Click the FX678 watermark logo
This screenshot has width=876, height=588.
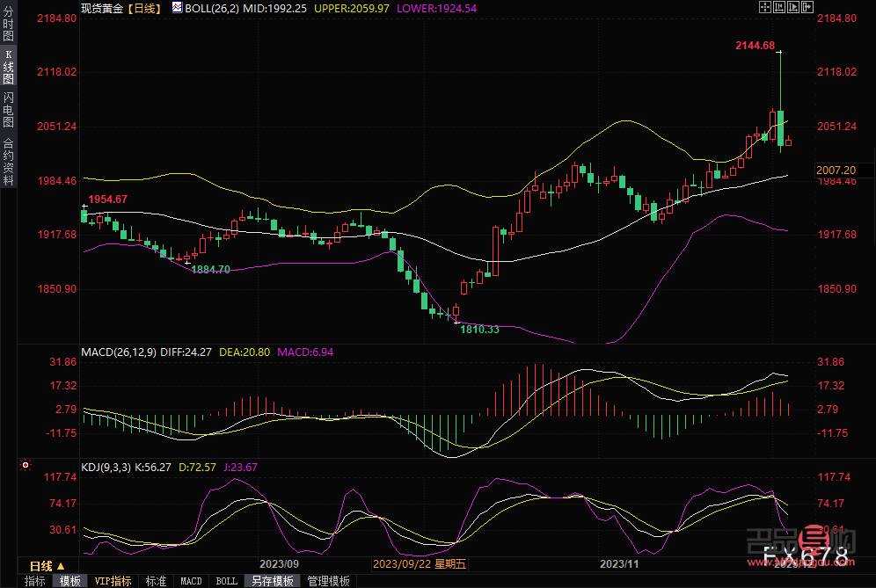click(x=807, y=554)
